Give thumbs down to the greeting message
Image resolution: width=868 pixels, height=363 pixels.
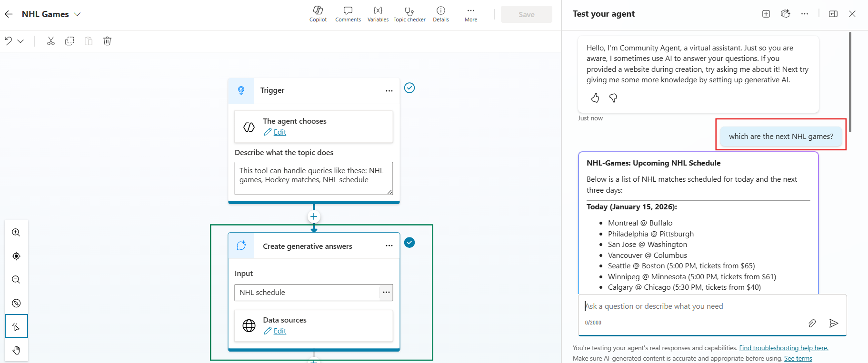[x=613, y=98]
